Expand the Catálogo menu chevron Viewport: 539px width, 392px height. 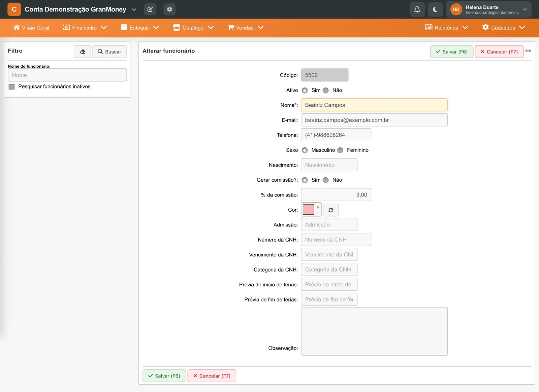[211, 28]
